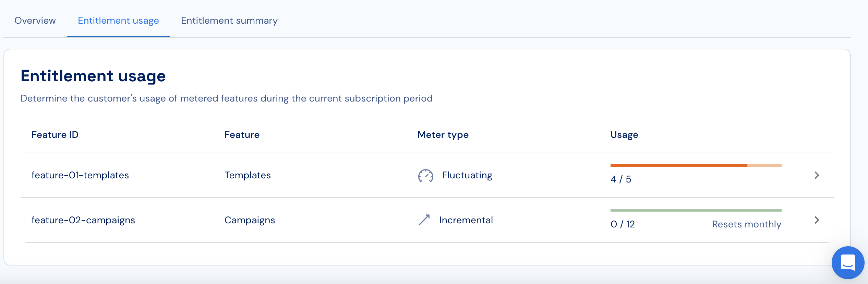The width and height of the screenshot is (868, 284).
Task: Click the Usage column header
Action: pos(624,135)
